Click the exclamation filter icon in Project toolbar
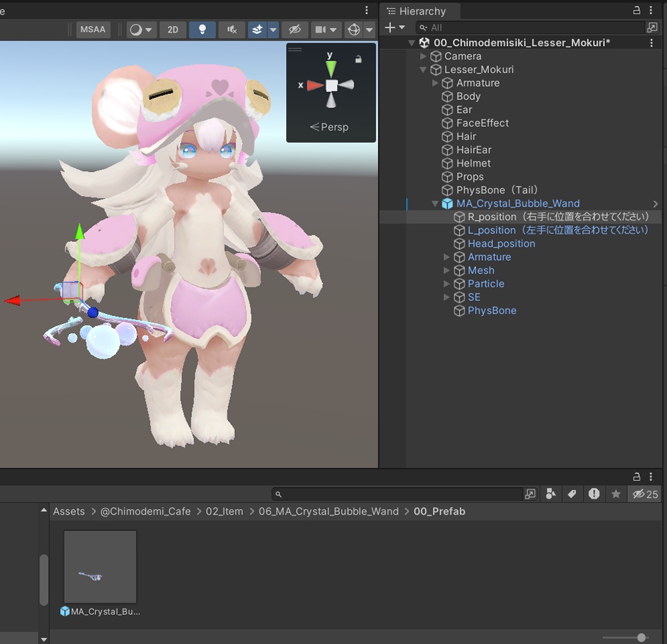Screen dimensions: 667x644 594,494
